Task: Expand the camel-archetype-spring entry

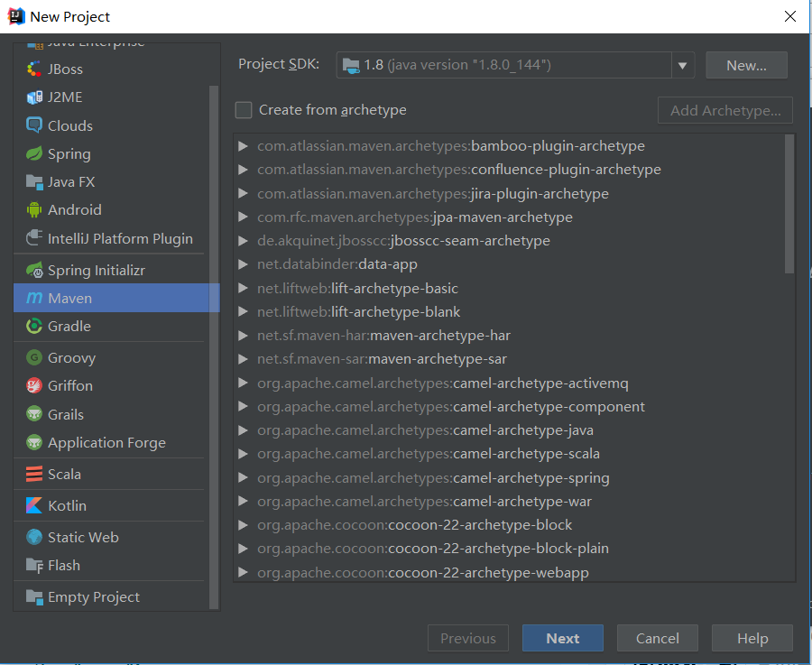Action: click(x=243, y=477)
